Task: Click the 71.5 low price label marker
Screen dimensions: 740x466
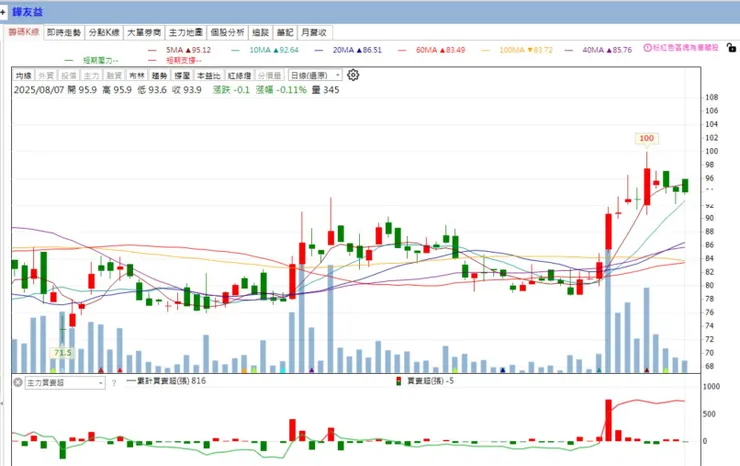Action: click(62, 353)
